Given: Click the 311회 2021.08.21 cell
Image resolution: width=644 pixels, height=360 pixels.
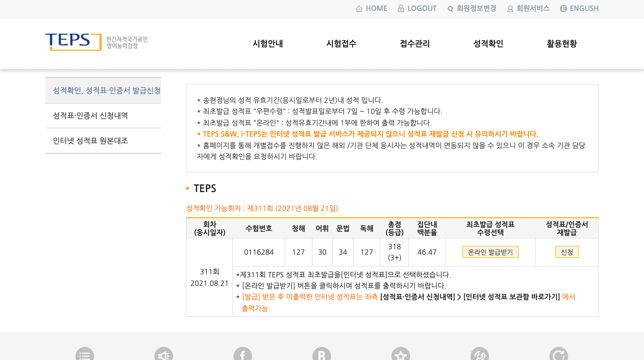Looking at the screenshot, I should coord(210,277).
